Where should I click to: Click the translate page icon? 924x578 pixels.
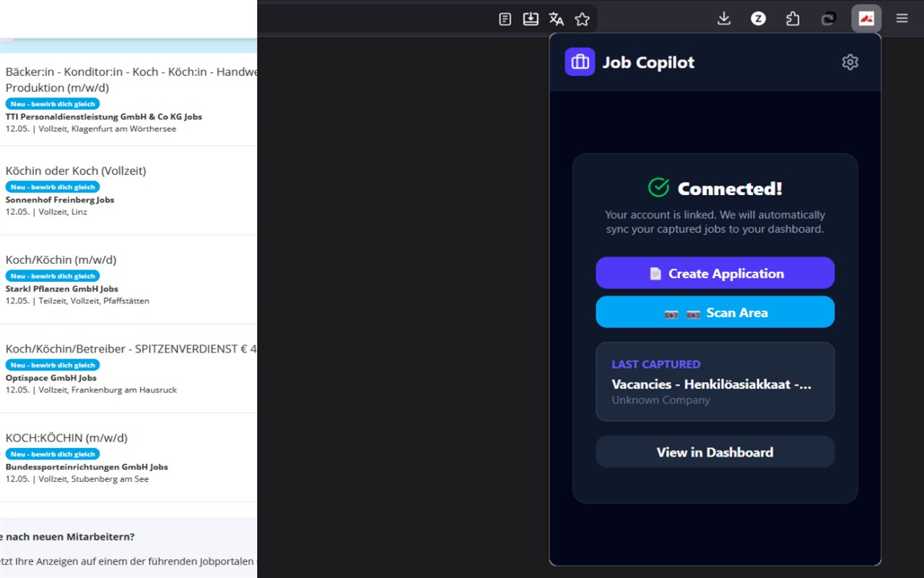(556, 19)
